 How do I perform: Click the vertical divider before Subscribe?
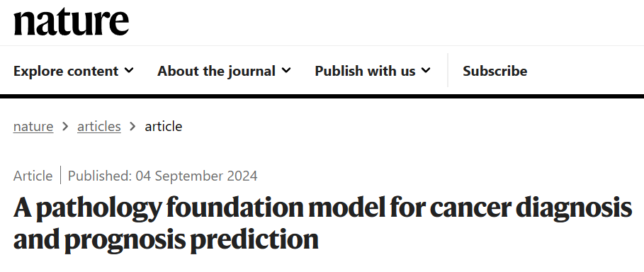click(x=448, y=70)
